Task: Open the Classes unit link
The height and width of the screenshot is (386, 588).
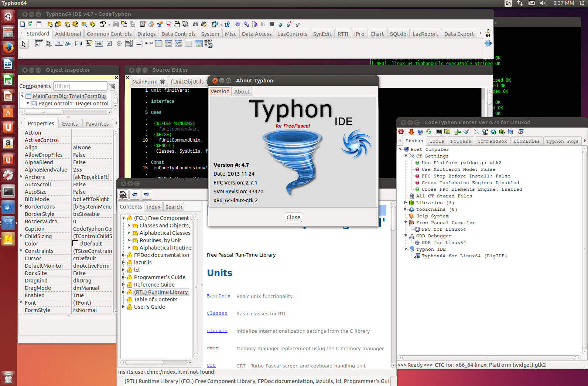Action: [217, 313]
